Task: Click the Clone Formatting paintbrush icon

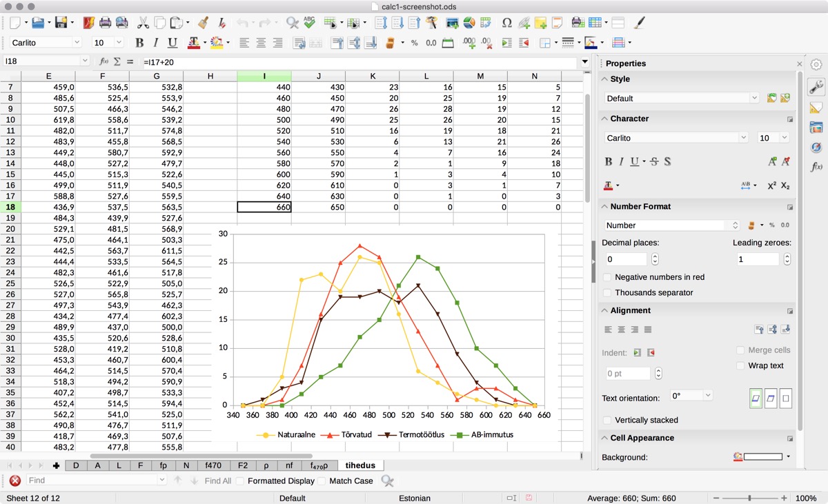Action: pyautogui.click(x=203, y=23)
